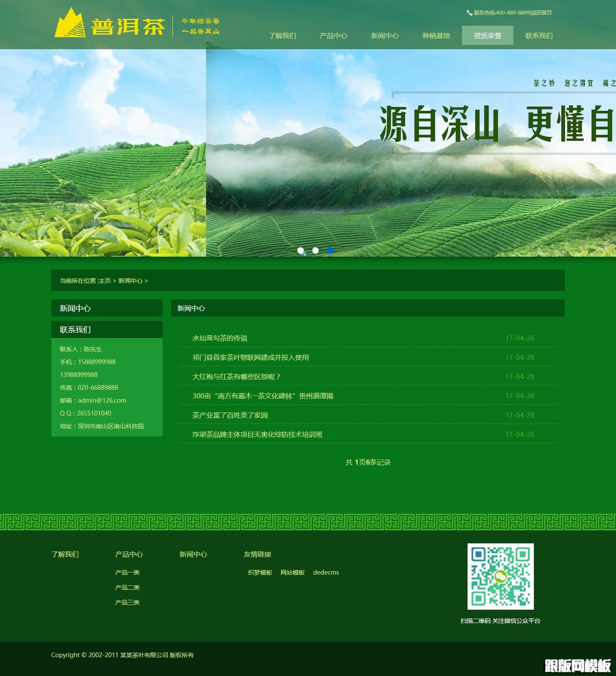This screenshot has width=616, height=676.
Task: Open footer link 产品一类
Action: (127, 572)
